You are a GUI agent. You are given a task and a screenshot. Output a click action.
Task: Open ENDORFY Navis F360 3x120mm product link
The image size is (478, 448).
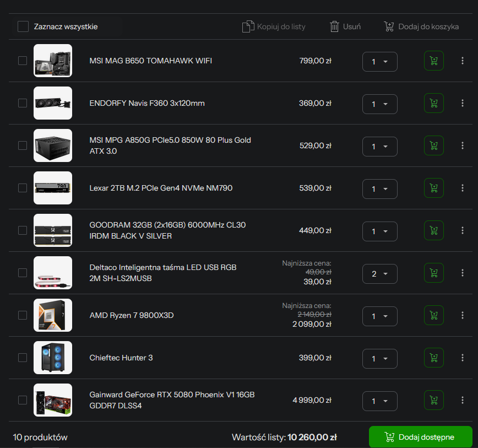[147, 103]
